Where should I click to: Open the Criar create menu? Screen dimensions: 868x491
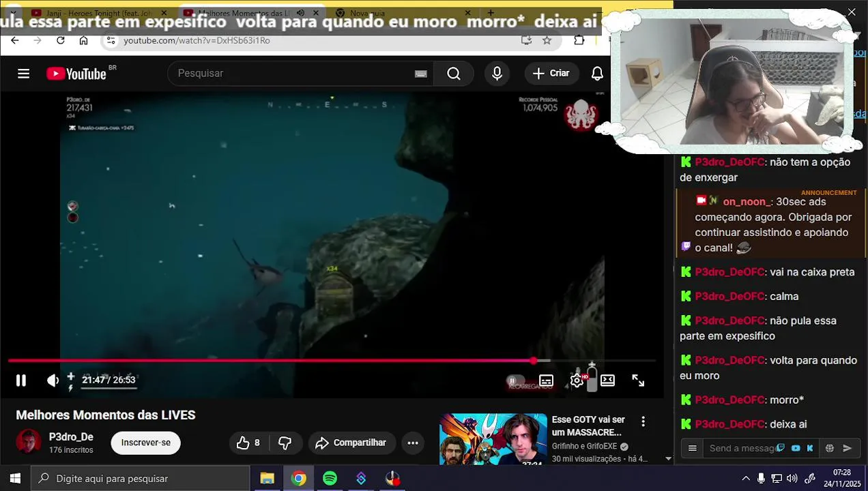tap(551, 74)
